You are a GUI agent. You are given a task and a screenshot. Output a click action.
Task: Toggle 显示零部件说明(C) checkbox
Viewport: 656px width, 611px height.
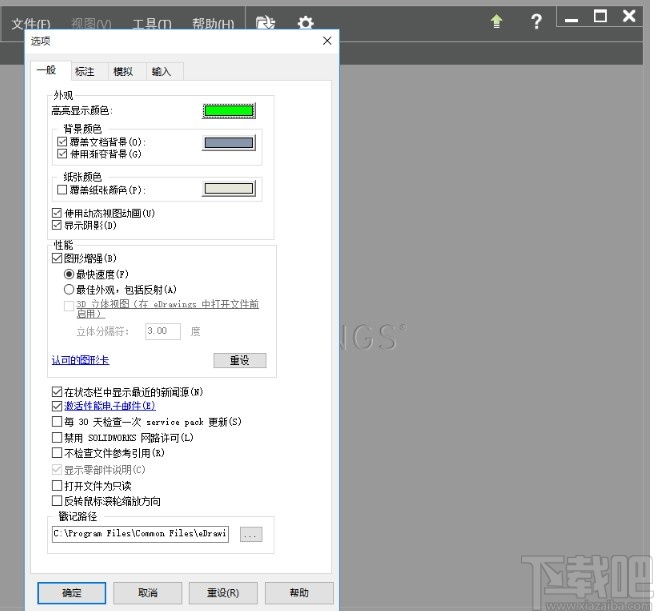tap(57, 470)
